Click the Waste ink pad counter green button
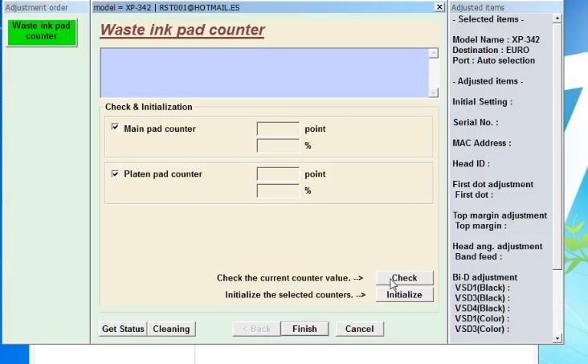The image size is (588, 364). pyautogui.click(x=42, y=31)
